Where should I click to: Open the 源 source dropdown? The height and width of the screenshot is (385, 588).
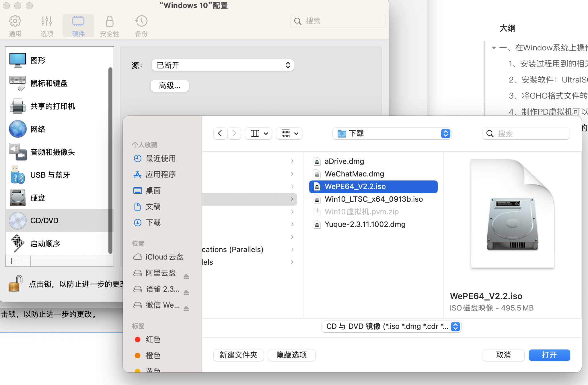pyautogui.click(x=223, y=65)
